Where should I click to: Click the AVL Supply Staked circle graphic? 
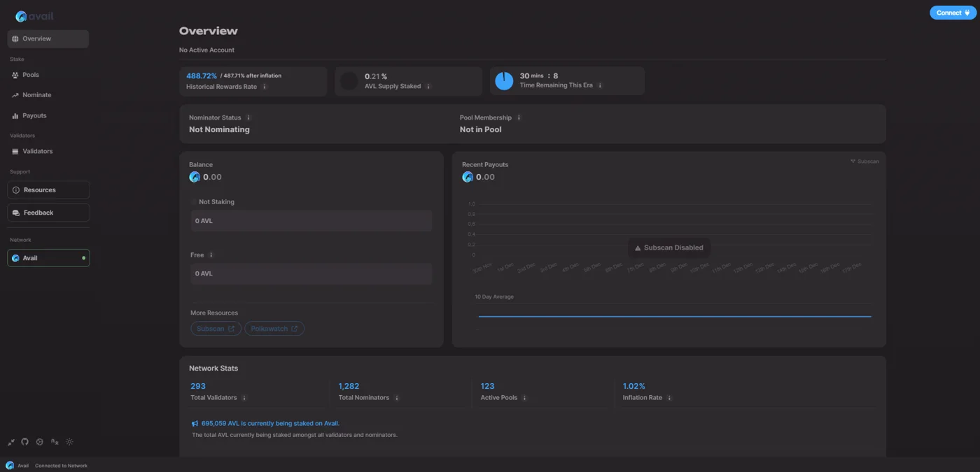tap(349, 81)
